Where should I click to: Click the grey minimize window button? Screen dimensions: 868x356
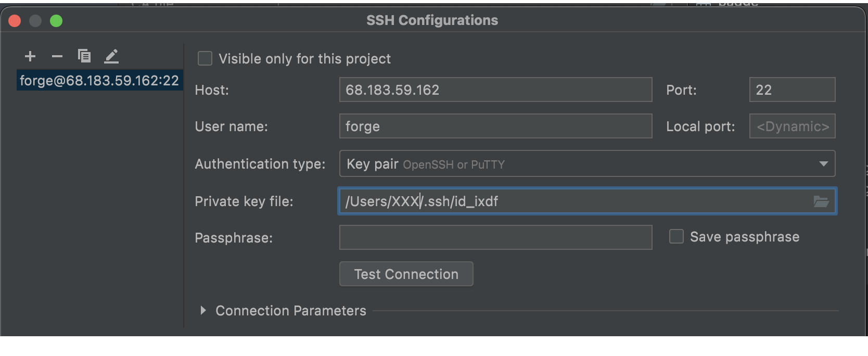pyautogui.click(x=35, y=21)
